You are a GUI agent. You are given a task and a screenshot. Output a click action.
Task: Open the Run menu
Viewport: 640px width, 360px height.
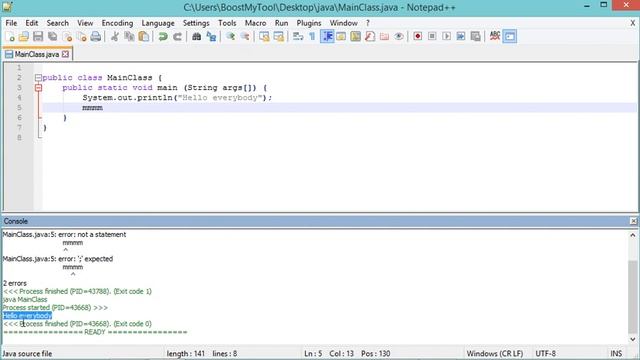[281, 23]
